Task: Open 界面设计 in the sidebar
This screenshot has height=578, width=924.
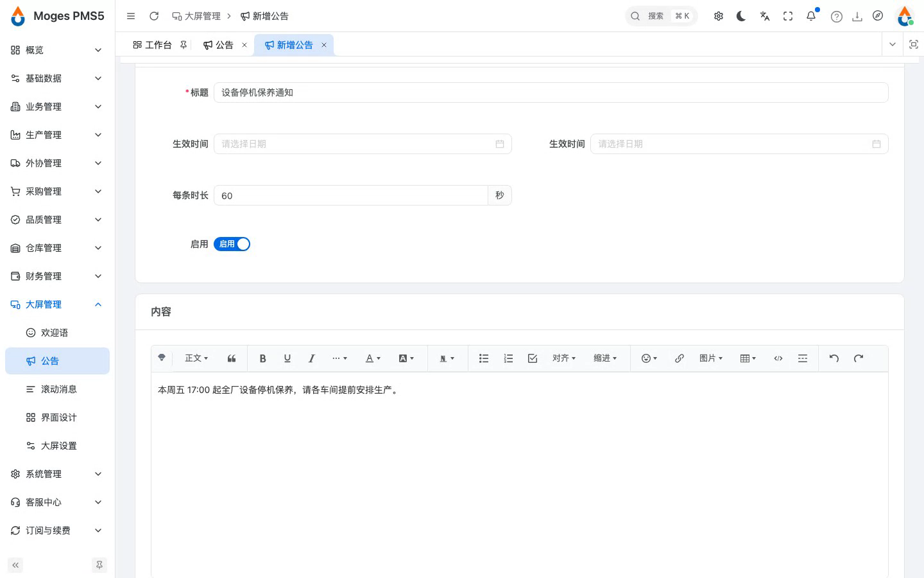Action: 57,417
